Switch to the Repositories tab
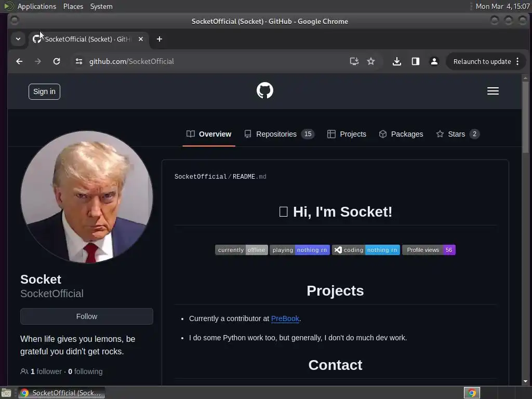The height and width of the screenshot is (399, 532). coord(279,134)
